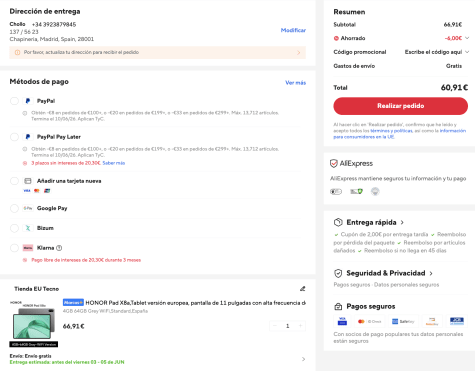Click the info icon under PayPal offer text
Screen dimensions: 475x371
(25, 113)
